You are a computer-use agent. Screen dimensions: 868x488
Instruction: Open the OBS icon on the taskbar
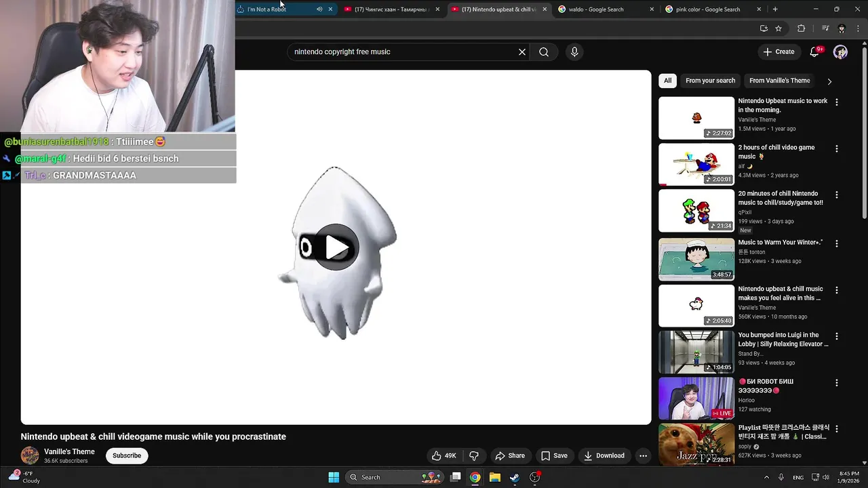(535, 477)
